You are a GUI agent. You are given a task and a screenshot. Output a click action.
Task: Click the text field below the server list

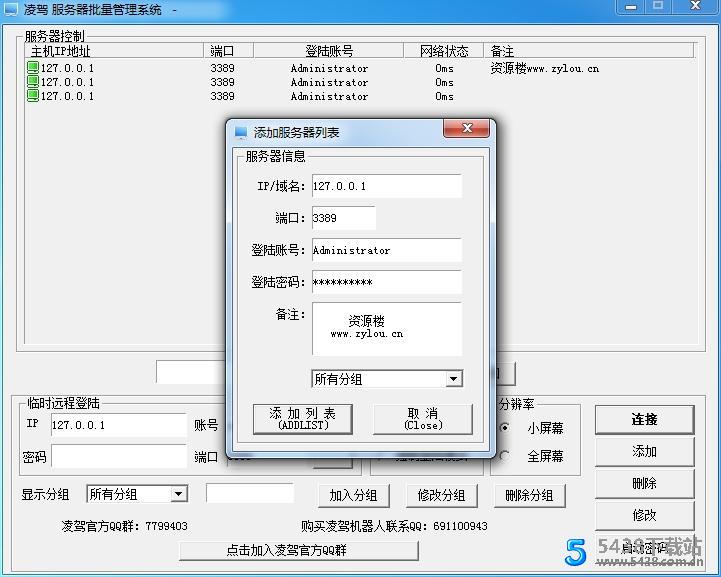coord(191,372)
